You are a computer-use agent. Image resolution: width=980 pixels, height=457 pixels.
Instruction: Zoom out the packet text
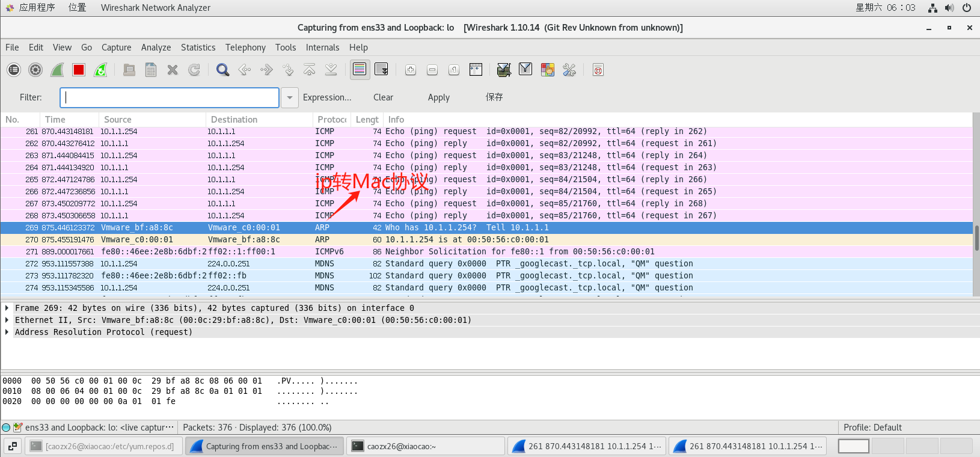click(x=432, y=70)
